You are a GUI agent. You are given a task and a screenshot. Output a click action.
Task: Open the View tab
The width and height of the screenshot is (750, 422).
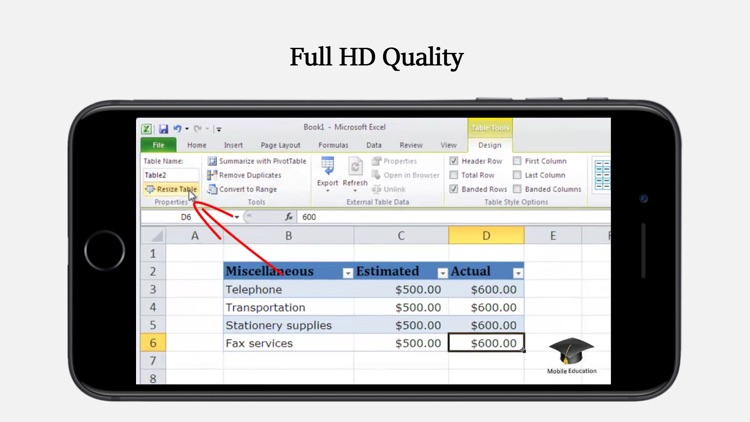point(448,145)
